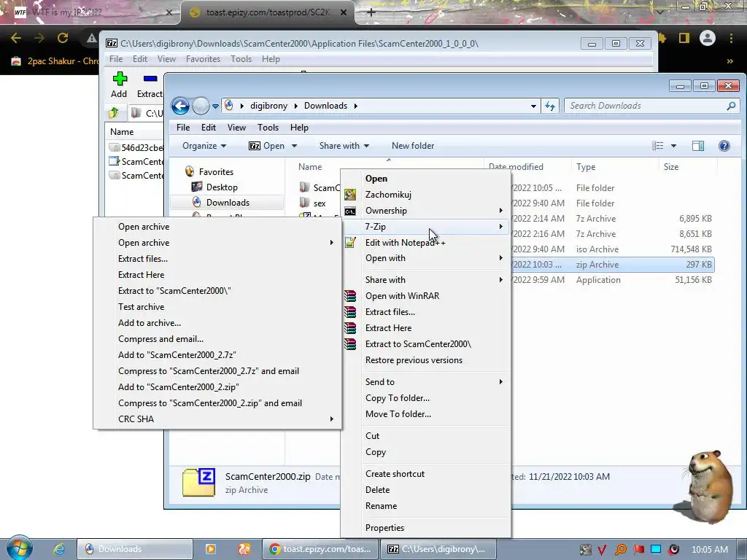
Task: Select Delete in context menu
Action: click(x=377, y=489)
